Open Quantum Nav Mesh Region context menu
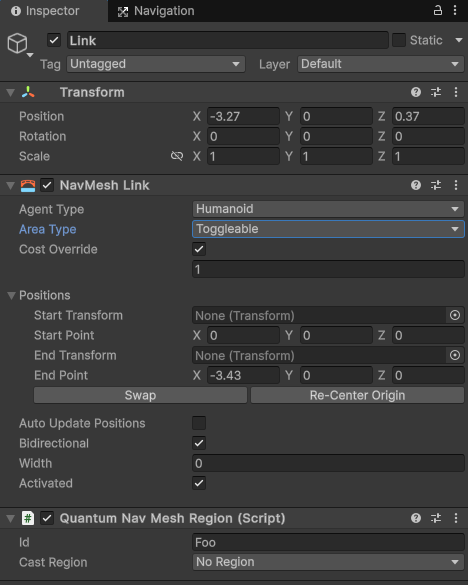Screen dimensions: 468x585 [456, 518]
